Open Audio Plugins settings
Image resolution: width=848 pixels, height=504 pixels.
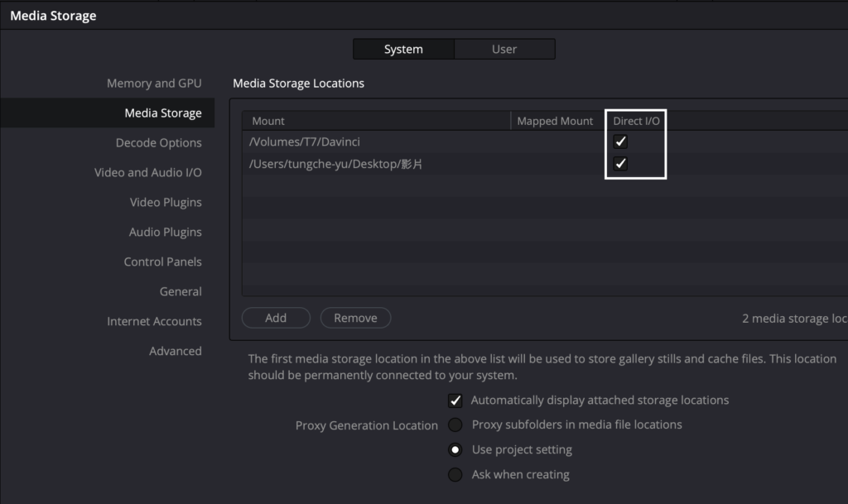point(165,232)
